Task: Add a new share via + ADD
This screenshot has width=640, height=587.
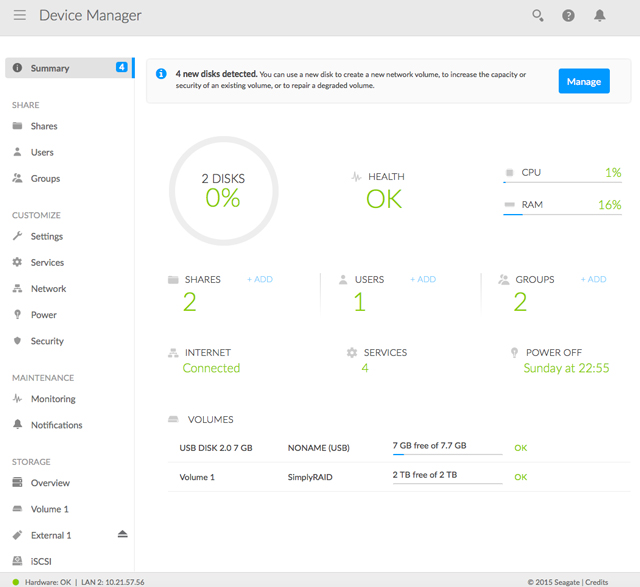Action: (260, 280)
